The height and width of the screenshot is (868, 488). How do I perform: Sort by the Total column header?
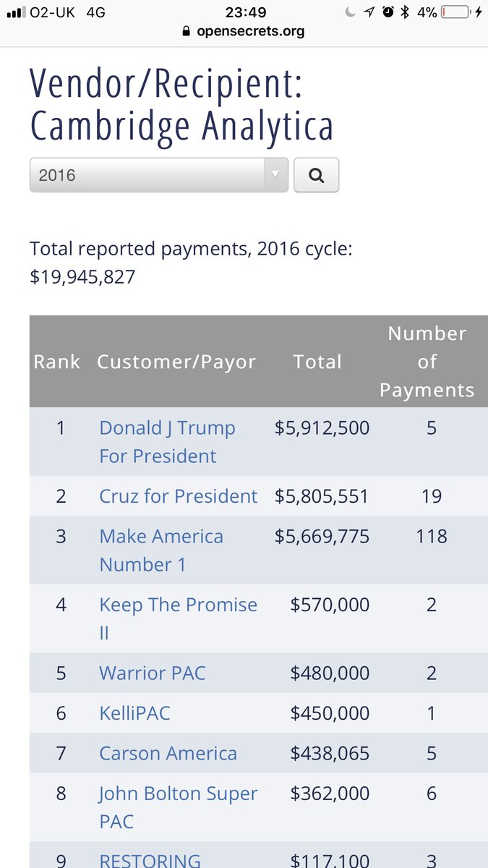click(x=317, y=362)
